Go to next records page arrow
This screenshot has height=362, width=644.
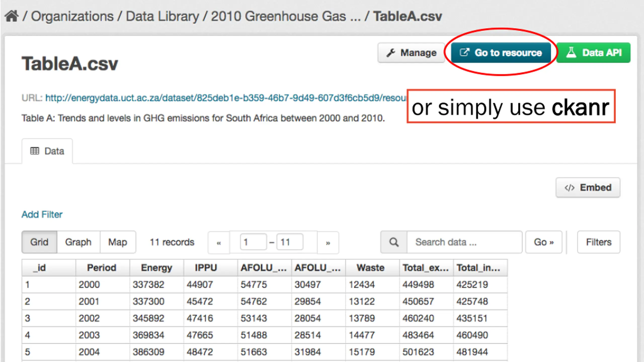(x=328, y=243)
